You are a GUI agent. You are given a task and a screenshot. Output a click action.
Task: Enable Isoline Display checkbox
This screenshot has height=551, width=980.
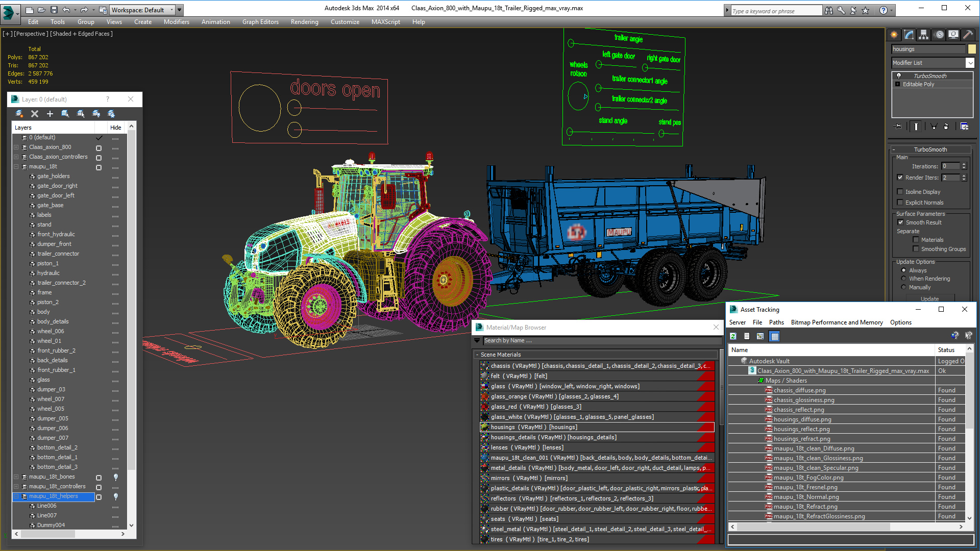click(x=900, y=192)
